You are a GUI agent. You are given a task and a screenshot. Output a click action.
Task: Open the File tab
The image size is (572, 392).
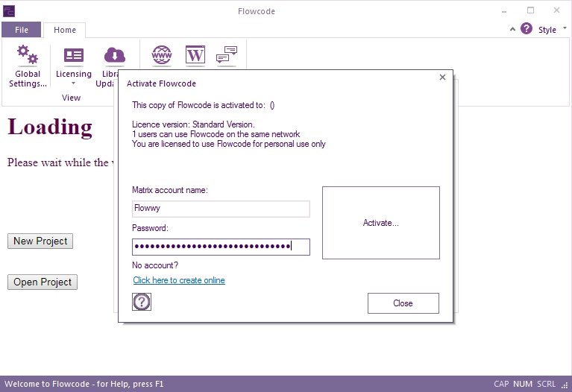tap(21, 30)
